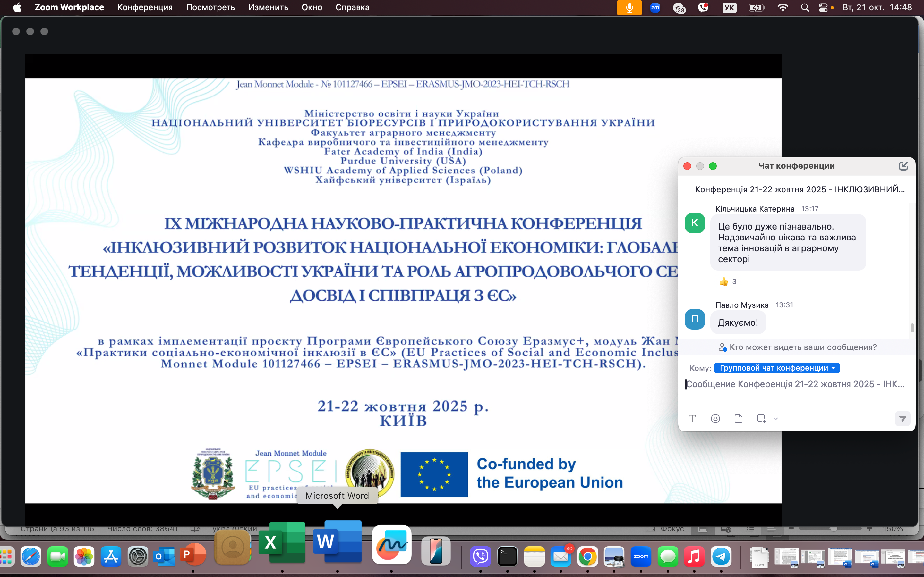Click the chat panel vertical scrollbar
924x577 pixels.
912,327
